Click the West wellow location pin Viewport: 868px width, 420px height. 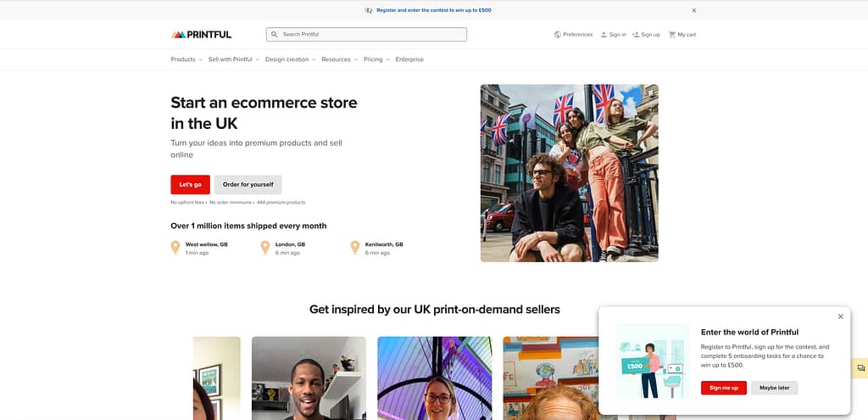tap(175, 248)
